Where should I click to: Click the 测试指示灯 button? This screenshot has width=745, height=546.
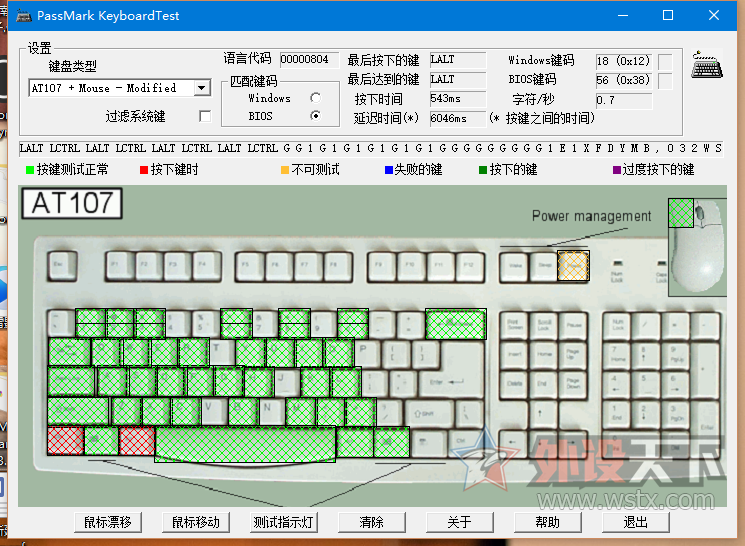pos(284,522)
